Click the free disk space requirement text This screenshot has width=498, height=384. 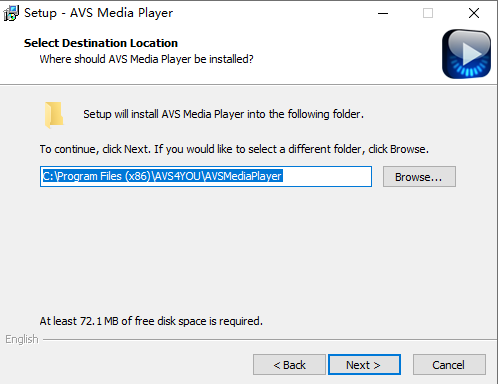tap(151, 321)
